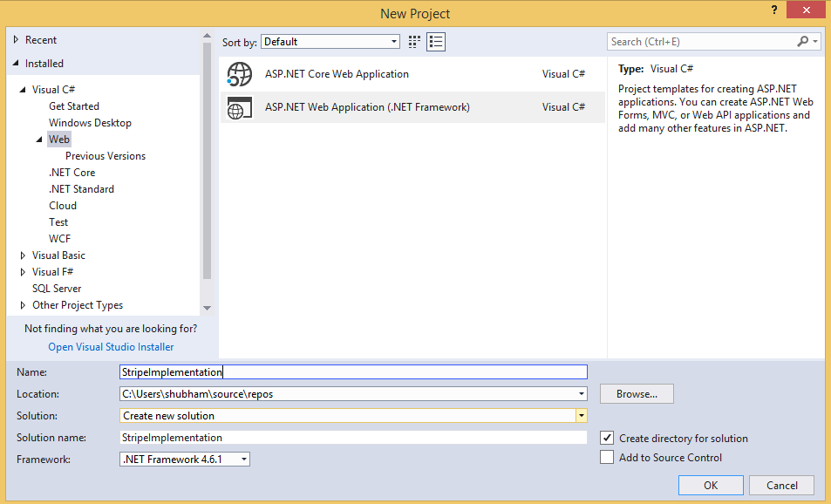Select the Web category
Viewport: 831px width, 504px height.
(x=58, y=140)
